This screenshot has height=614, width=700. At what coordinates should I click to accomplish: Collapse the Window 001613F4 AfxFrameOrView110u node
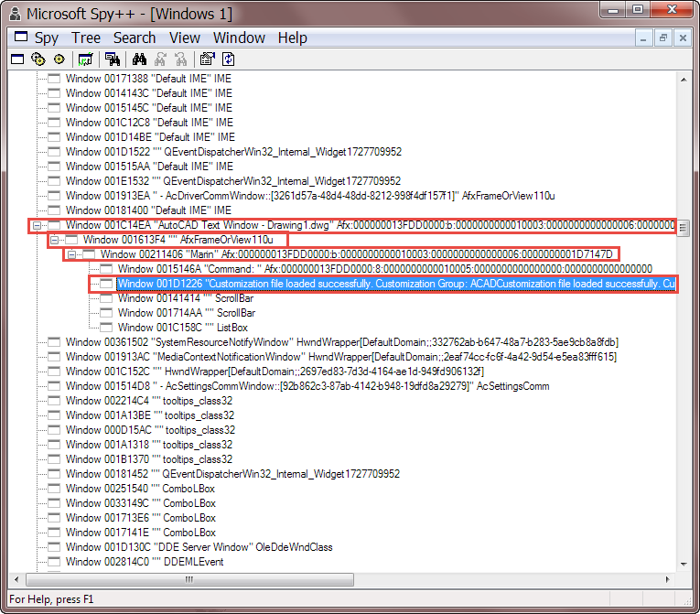55,240
